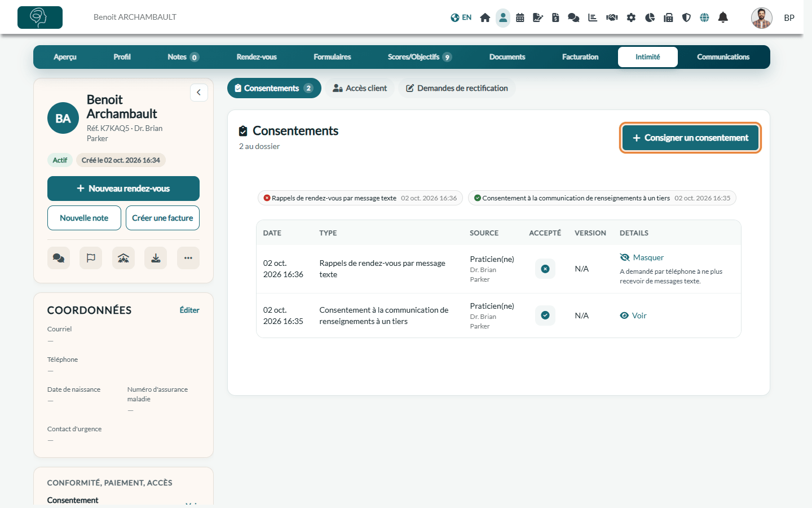Click the family household icon in client card
Viewport: 812px width, 508px height.
pos(123,258)
